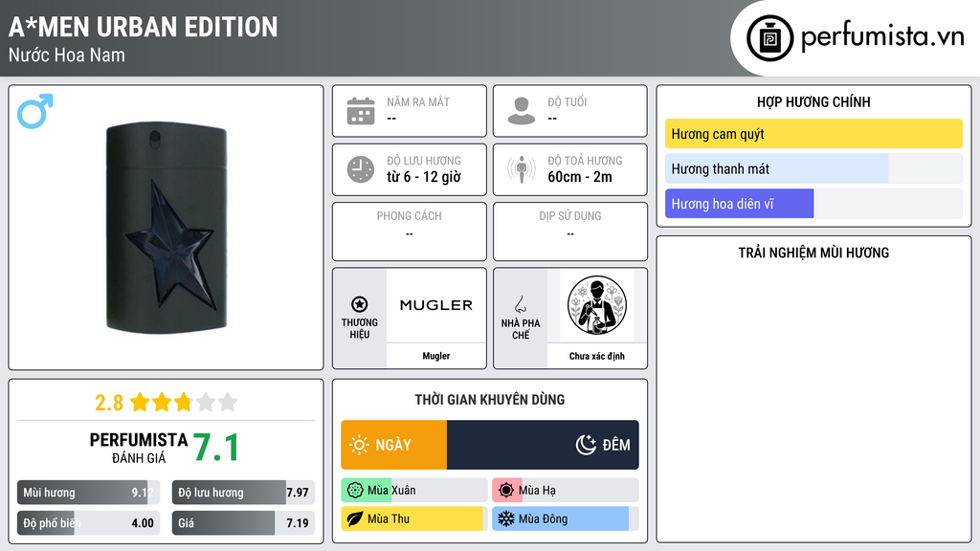Click the THỜI GIAN KHUYÊN DÙNG heading
This screenshot has width=980, height=551.
[490, 399]
